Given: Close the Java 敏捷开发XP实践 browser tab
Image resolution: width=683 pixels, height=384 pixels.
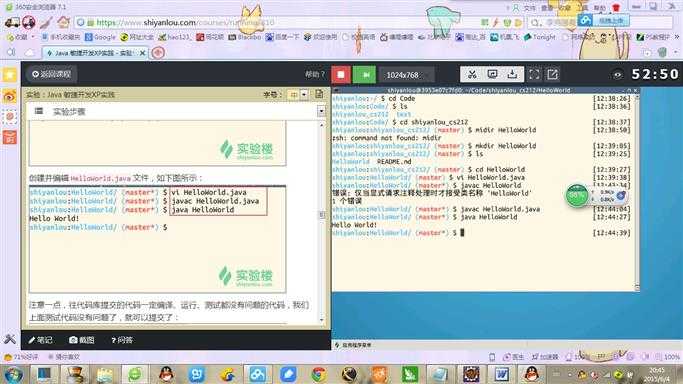Looking at the screenshot, I should pyautogui.click(x=142, y=53).
